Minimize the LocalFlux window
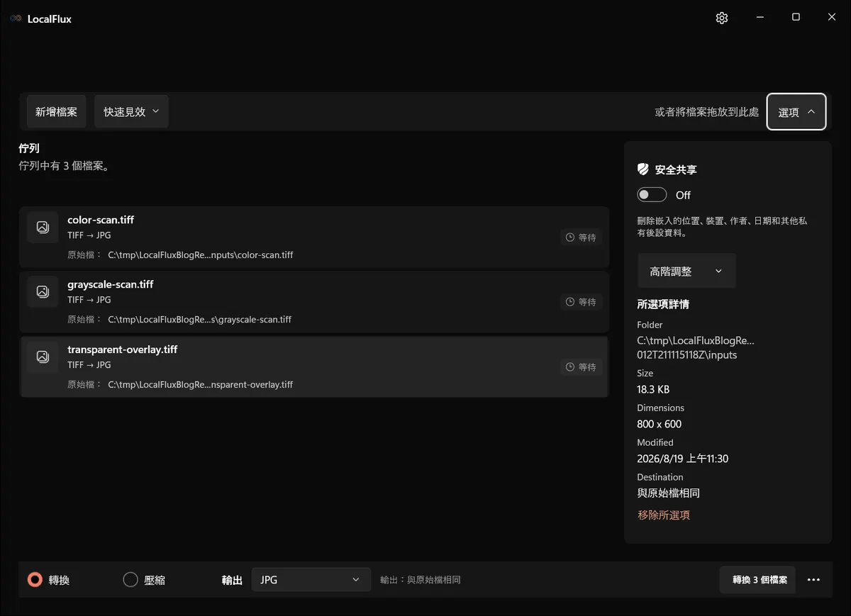Viewport: 851px width, 616px height. coord(760,18)
